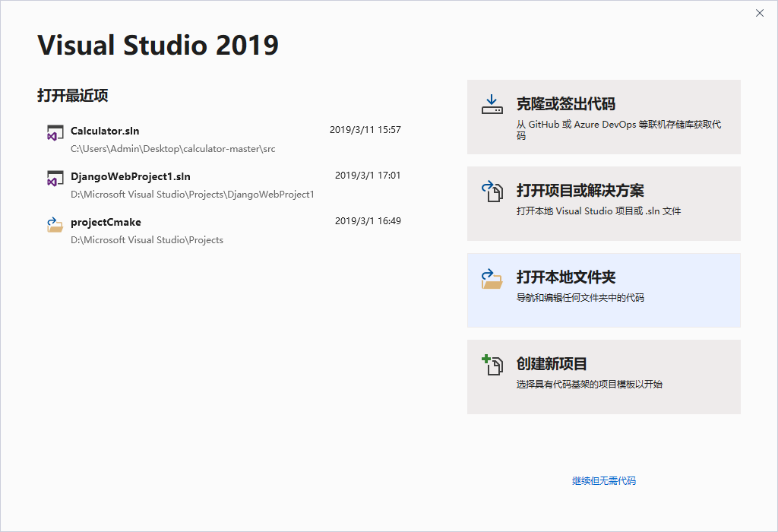This screenshot has width=778, height=532.
Task: Start 创建新项目 card
Action: (x=604, y=377)
